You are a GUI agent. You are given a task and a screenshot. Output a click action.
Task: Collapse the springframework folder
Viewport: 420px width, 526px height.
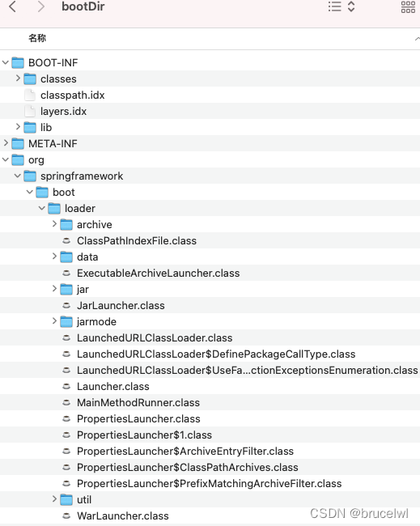[x=18, y=176]
